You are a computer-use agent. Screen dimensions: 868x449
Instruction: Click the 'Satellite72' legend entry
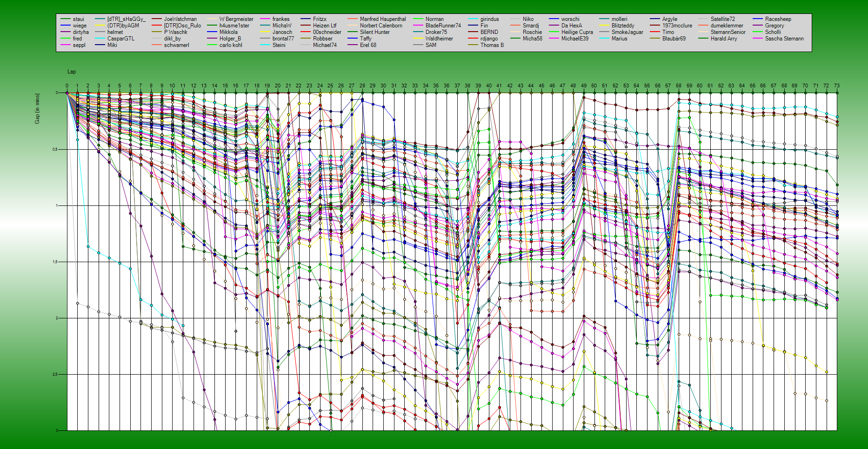click(x=717, y=19)
